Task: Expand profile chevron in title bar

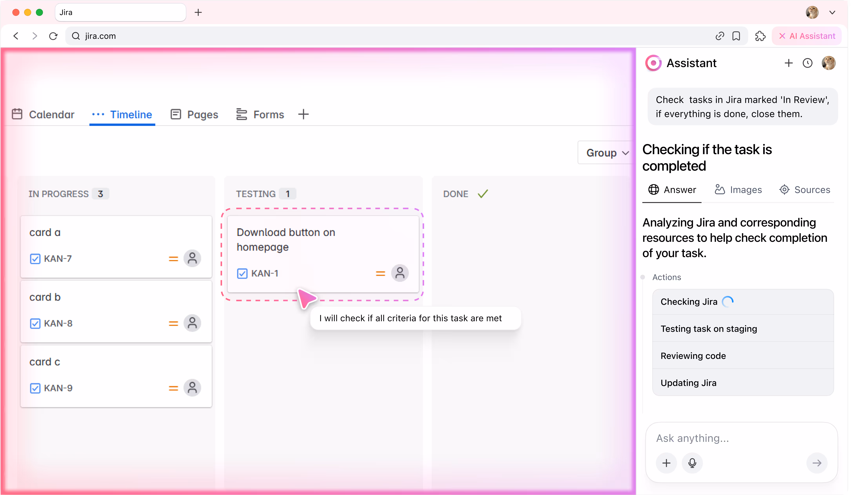Action: (x=832, y=12)
